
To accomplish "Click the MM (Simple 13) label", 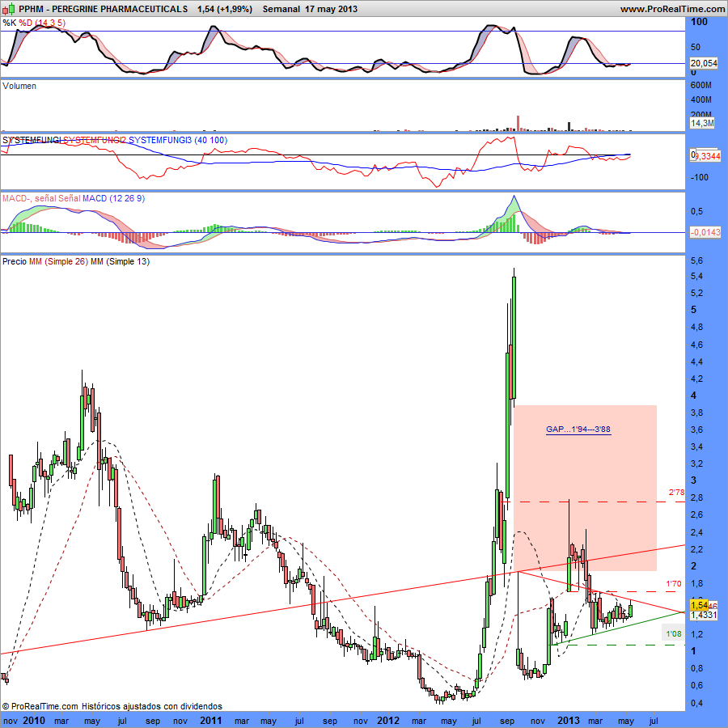I will [121, 261].
